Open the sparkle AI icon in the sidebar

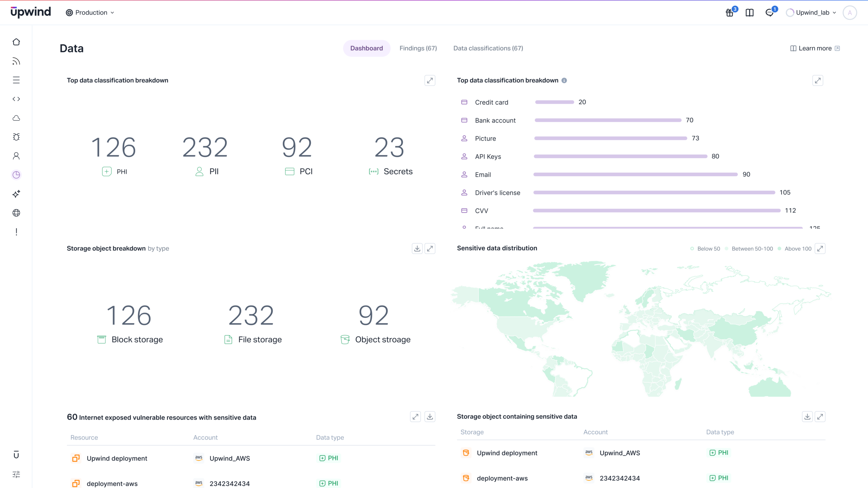pyautogui.click(x=16, y=194)
